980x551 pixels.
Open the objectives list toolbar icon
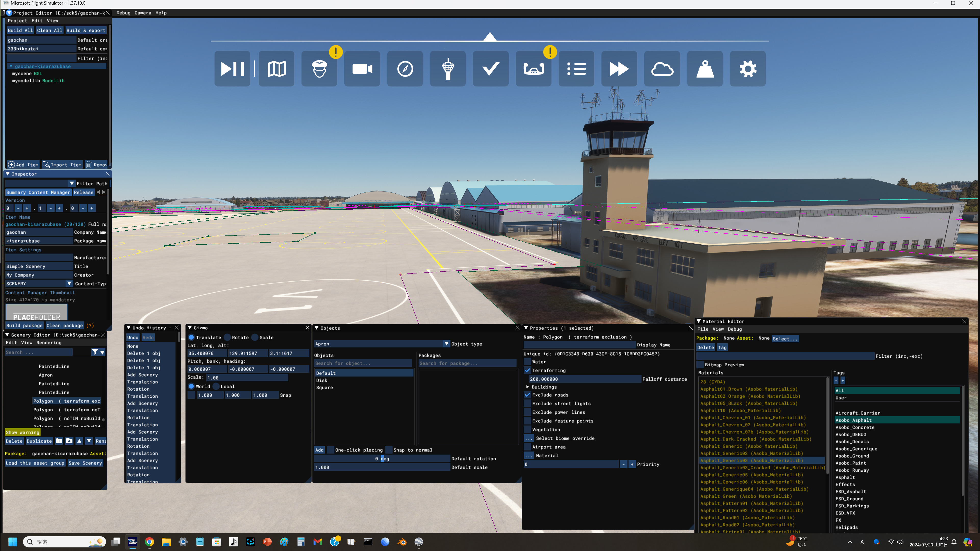point(576,69)
